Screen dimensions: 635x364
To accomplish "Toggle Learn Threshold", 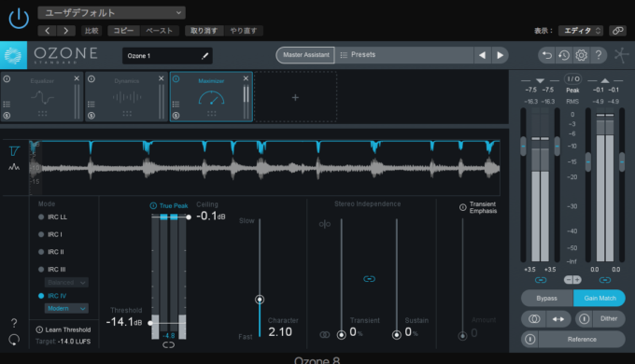I will pyautogui.click(x=63, y=329).
